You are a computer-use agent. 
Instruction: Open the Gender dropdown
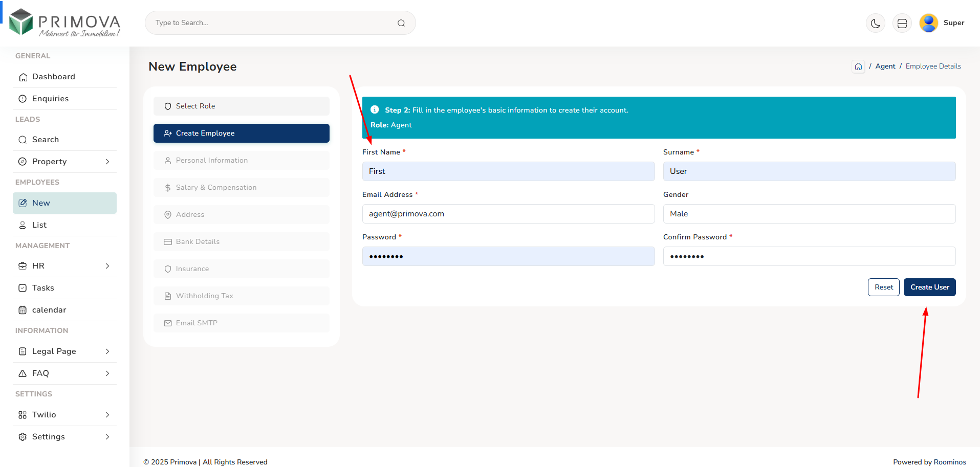tap(809, 214)
